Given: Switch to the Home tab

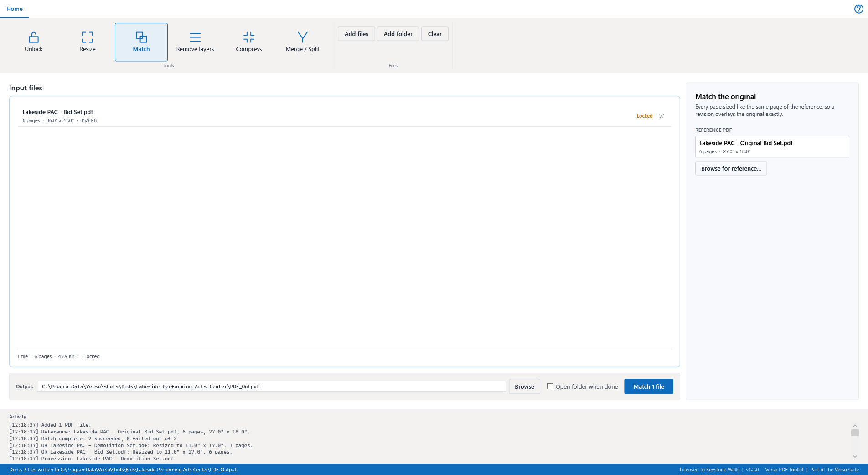Looking at the screenshot, I should click(x=15, y=9).
